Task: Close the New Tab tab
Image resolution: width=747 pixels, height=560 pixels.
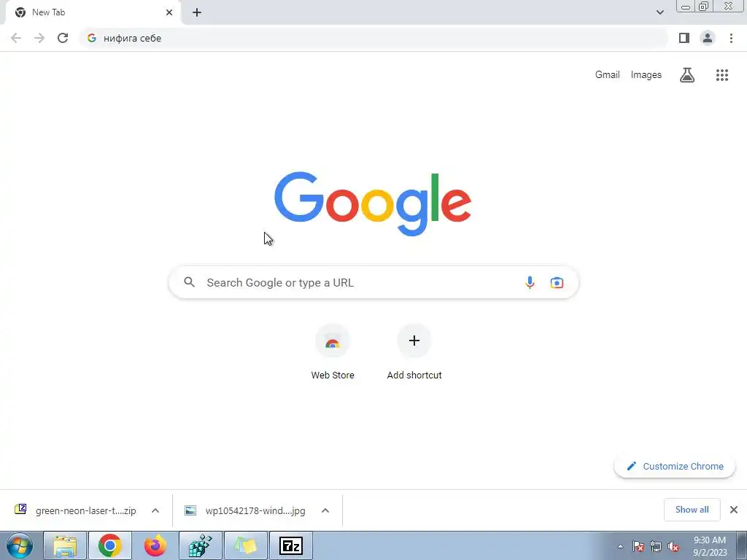Action: tap(169, 12)
